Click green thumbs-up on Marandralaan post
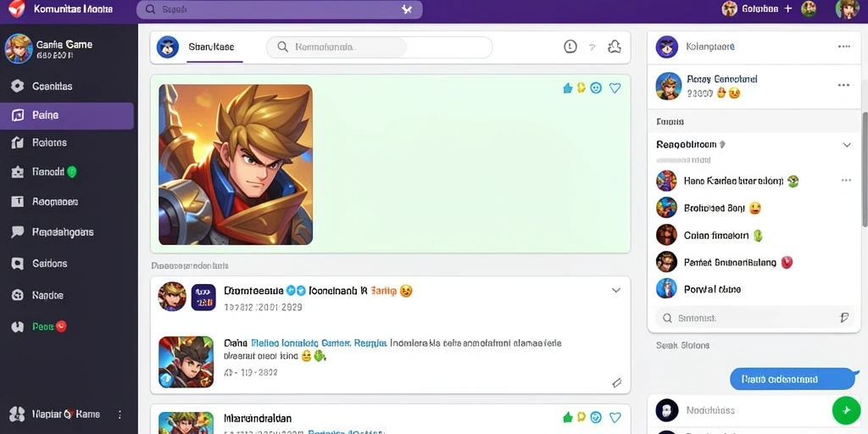Screen dimensions: 868x434 pyautogui.click(x=567, y=417)
